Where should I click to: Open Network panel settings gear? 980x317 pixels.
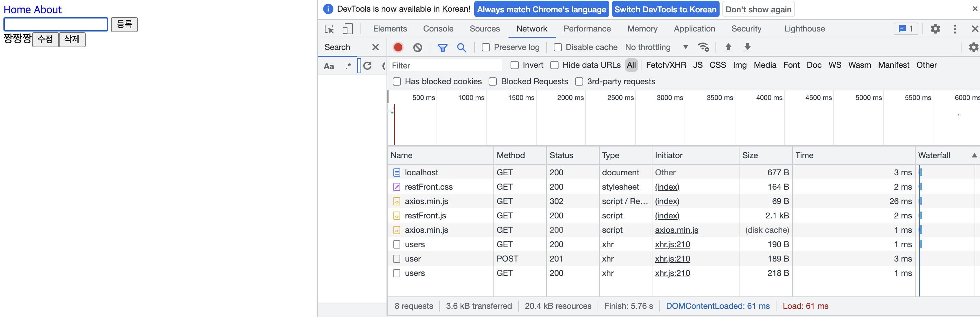tap(973, 47)
